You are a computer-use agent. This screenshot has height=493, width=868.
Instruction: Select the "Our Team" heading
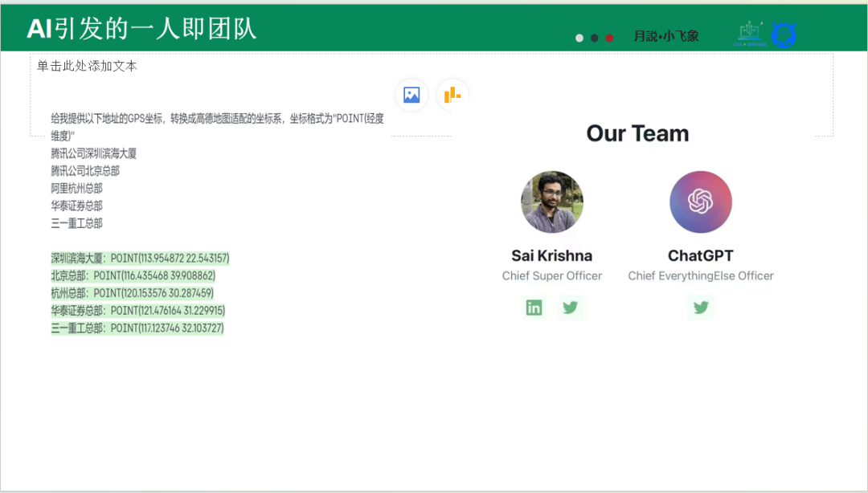(637, 133)
